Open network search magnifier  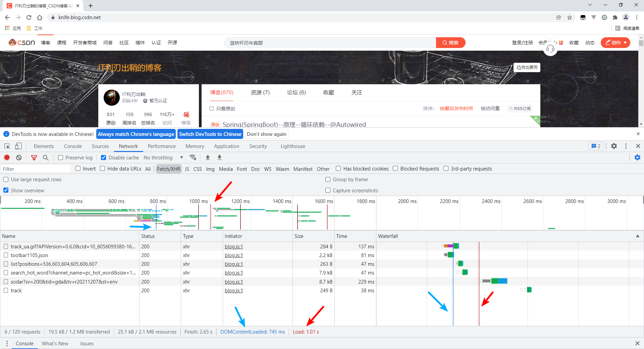46,157
